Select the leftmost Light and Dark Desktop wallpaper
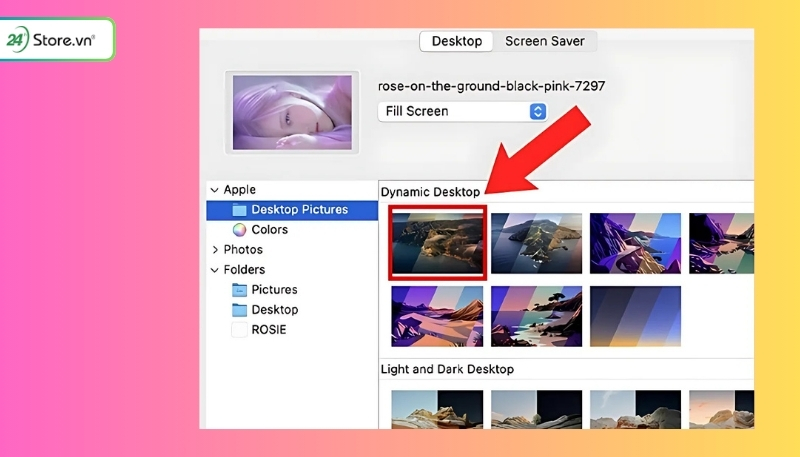 click(x=437, y=409)
